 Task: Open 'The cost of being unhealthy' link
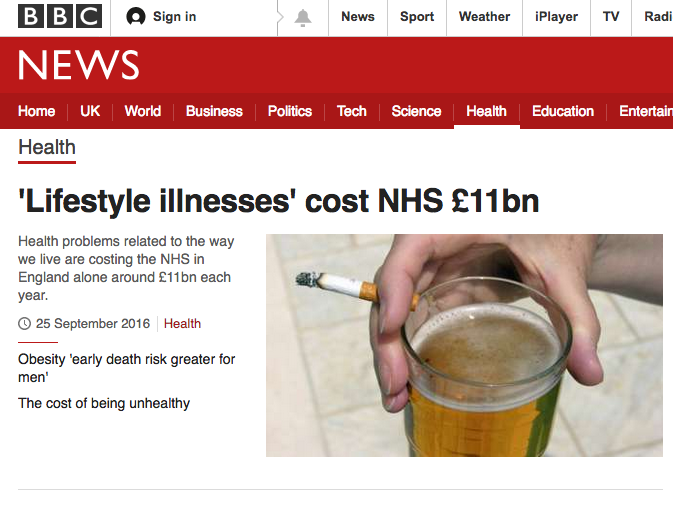(104, 403)
